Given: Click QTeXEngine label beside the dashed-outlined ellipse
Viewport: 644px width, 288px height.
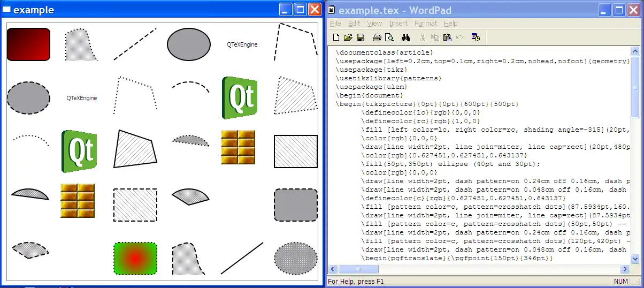Looking at the screenshot, I should point(82,98).
